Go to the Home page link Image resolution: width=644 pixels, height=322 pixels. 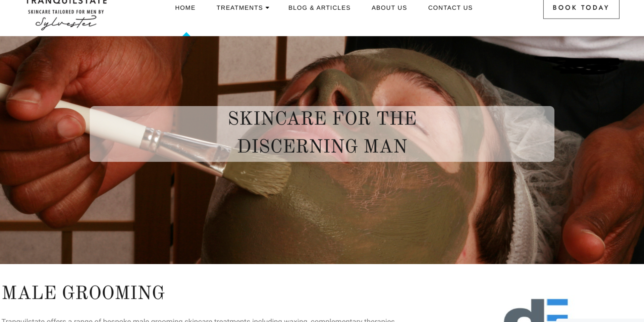[185, 8]
